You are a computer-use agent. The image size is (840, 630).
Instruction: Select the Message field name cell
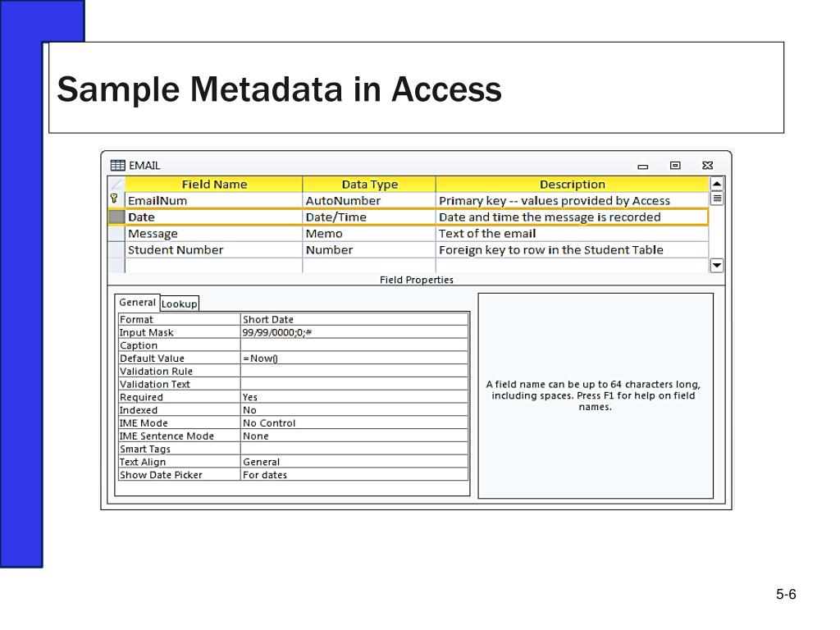pos(214,234)
